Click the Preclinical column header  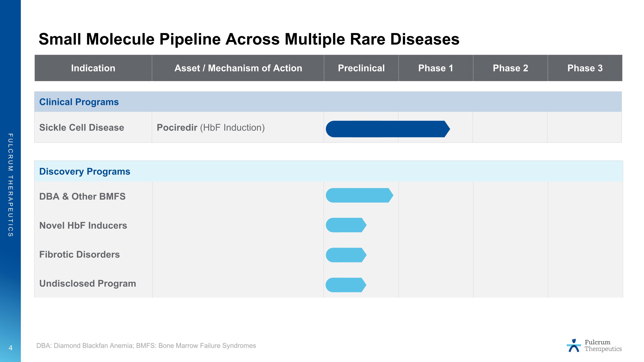click(x=361, y=68)
